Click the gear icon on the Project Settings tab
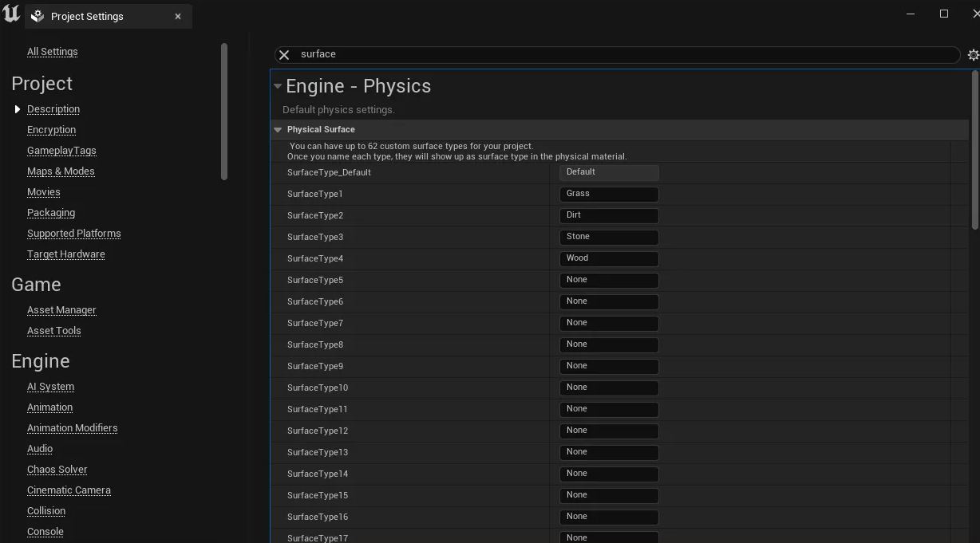This screenshot has height=543, width=980. (x=37, y=16)
